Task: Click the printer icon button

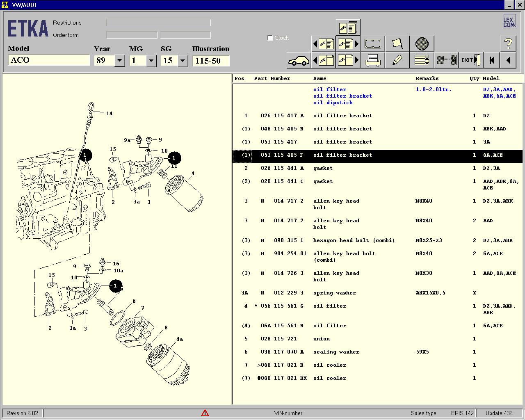Action: point(372,61)
